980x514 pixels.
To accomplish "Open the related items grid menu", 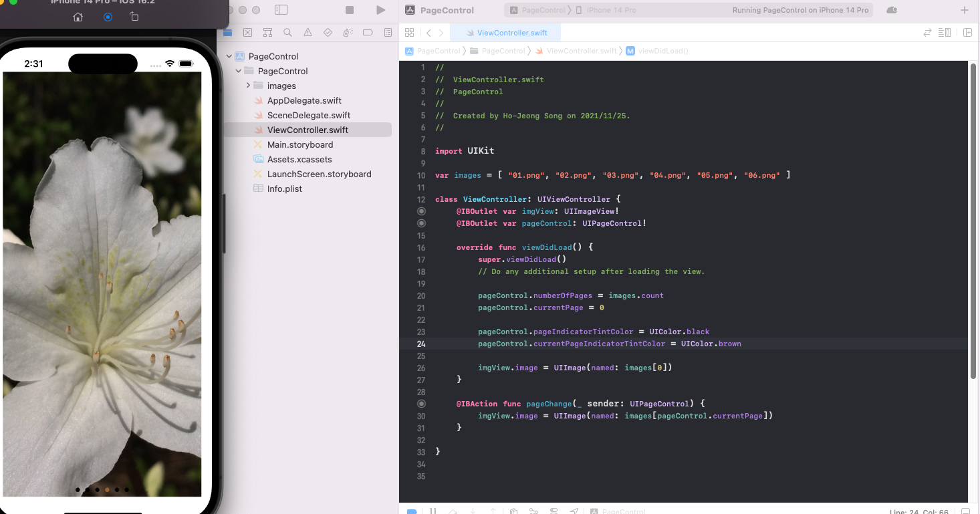I will tap(410, 32).
